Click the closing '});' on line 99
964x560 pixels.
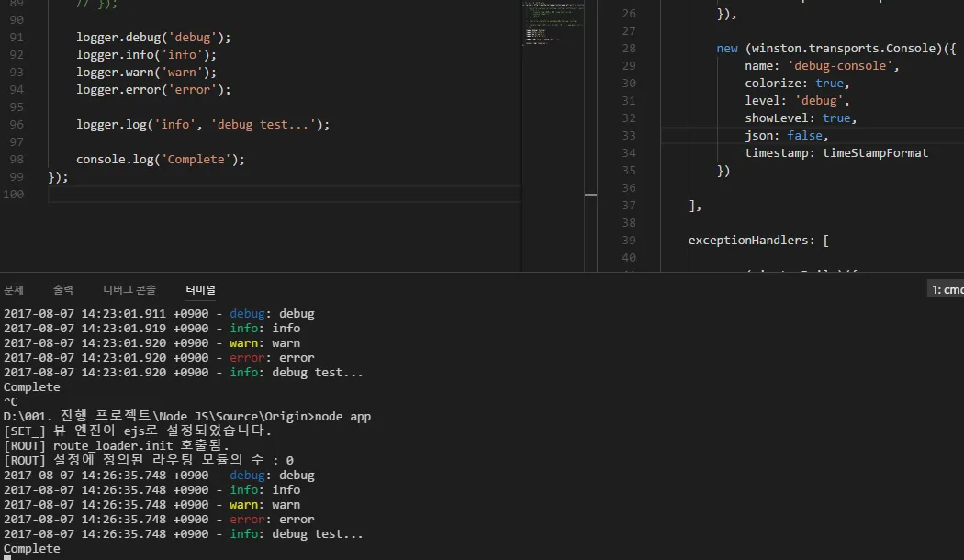tap(59, 177)
